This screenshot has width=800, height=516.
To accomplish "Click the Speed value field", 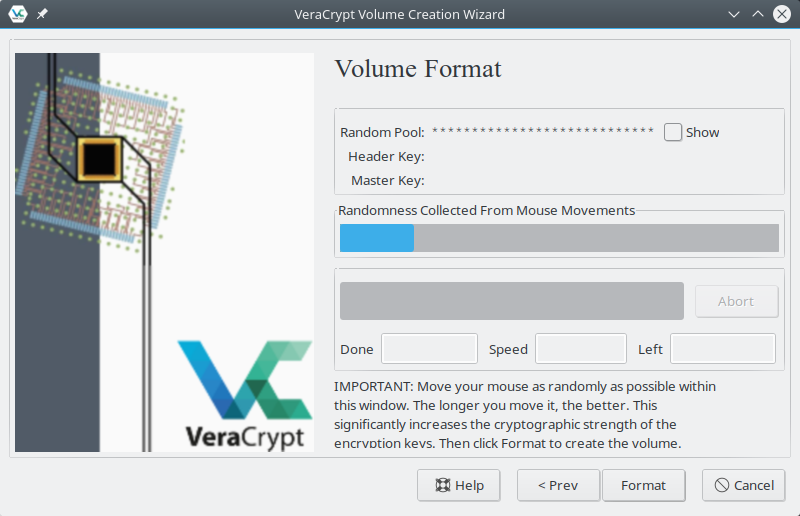I will click(x=581, y=349).
